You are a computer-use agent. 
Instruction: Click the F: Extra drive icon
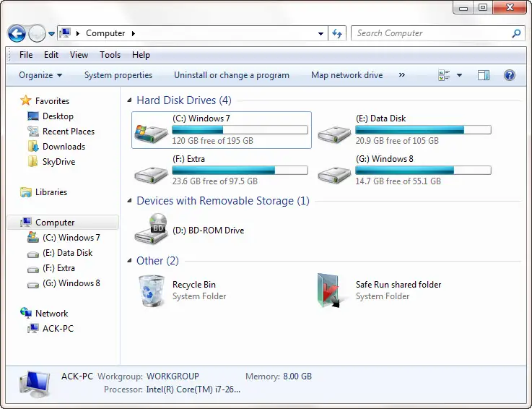pyautogui.click(x=151, y=175)
